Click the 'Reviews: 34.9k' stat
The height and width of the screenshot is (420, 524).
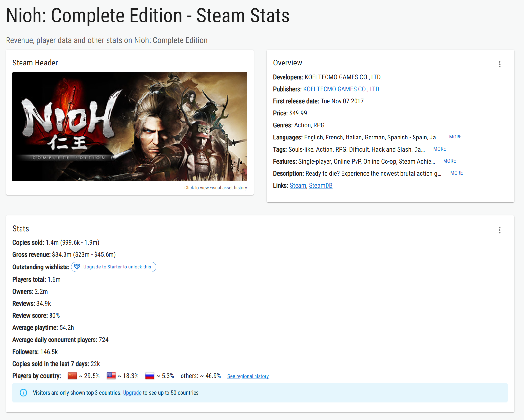32,304
